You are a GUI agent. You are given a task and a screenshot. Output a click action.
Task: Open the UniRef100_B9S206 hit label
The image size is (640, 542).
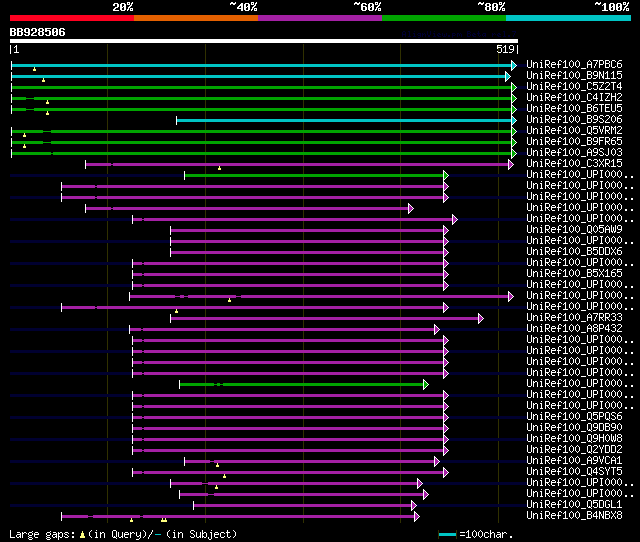point(574,120)
